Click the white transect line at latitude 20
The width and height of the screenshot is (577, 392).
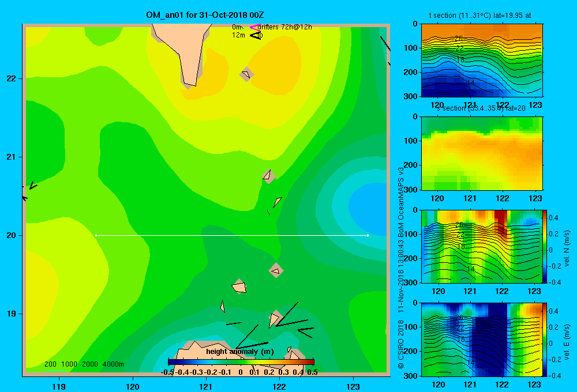point(232,235)
